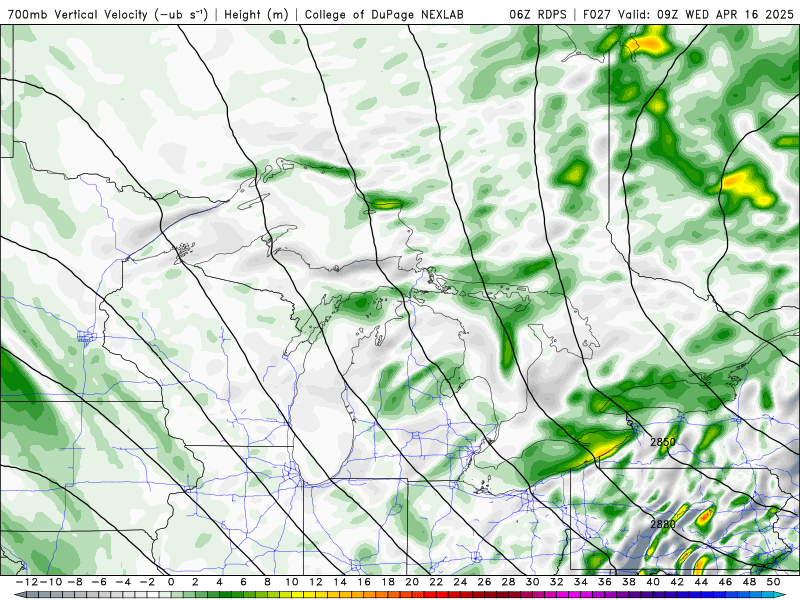
Task: Click 'Valid: 09Z WED APR 16 2025' text
Action: [706, 14]
